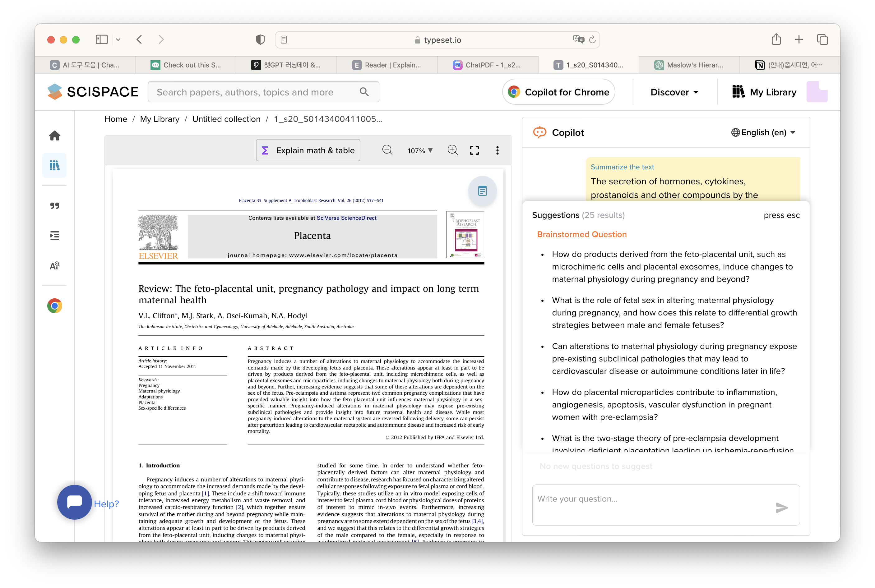This screenshot has width=875, height=588.
Task: Open Untitled collection breadcrumb link
Action: (226, 119)
